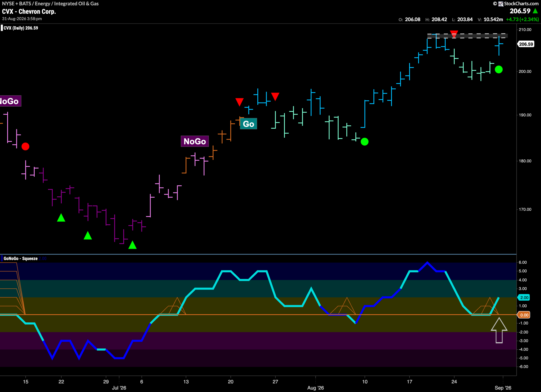Click the 200.00 price axis label
The width and height of the screenshot is (541, 392).
coord(525,71)
